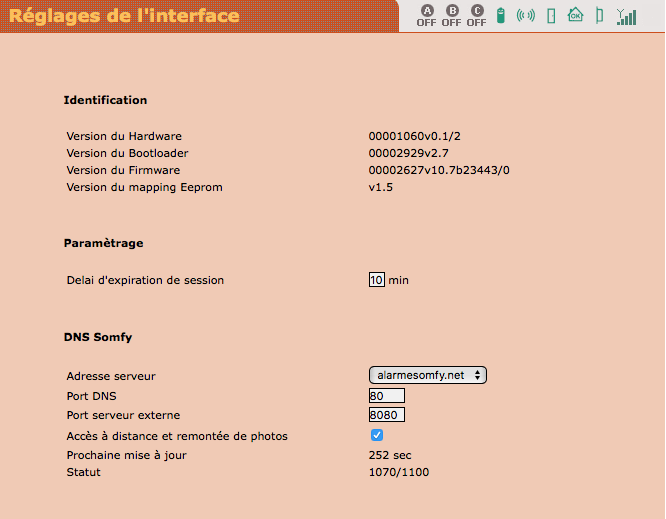Image resolution: width=666 pixels, height=519 pixels.
Task: Click the open window sensor icon
Action: (600, 16)
